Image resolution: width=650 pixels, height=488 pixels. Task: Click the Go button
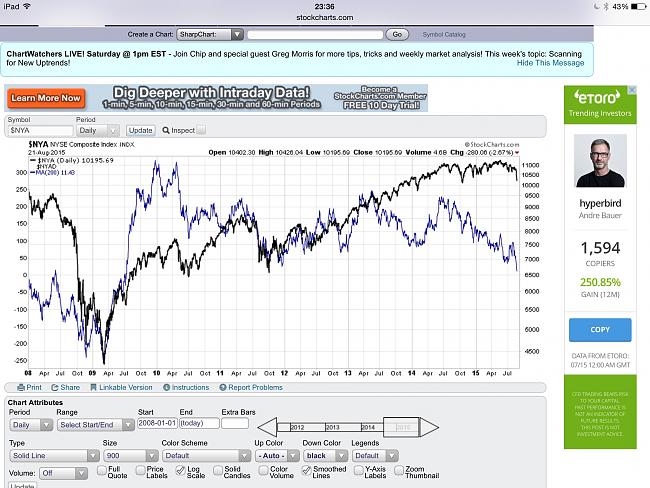click(x=397, y=34)
